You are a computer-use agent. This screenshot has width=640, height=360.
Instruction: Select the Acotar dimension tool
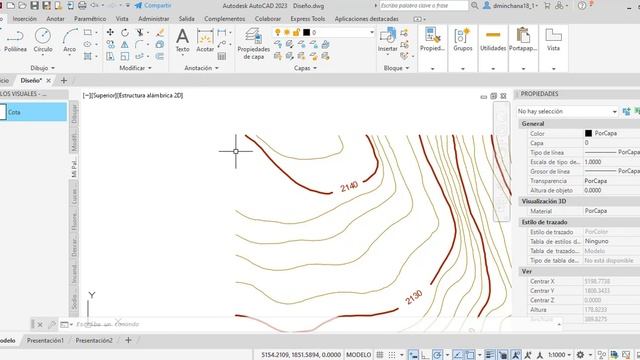[205, 40]
